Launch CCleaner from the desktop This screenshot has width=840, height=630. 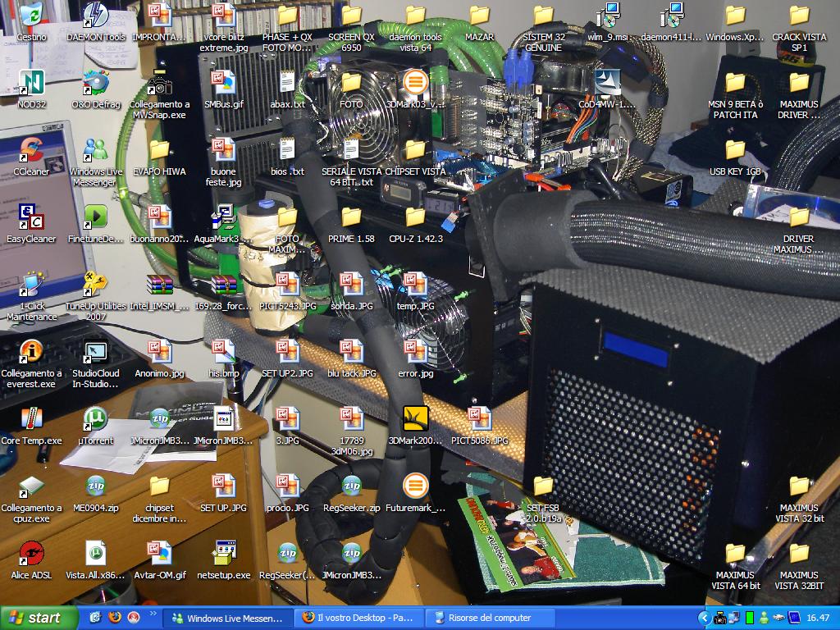click(x=32, y=149)
